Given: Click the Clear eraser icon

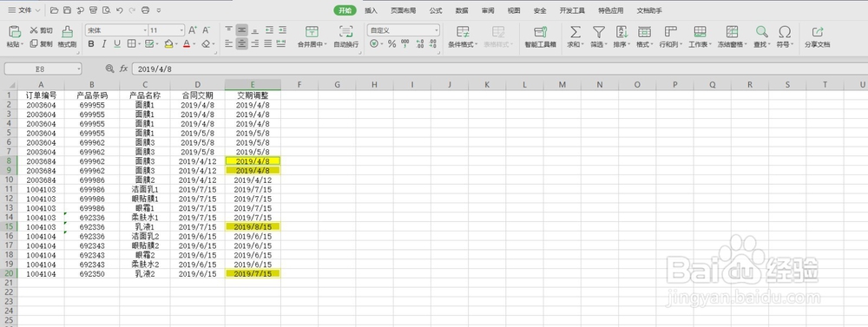Looking at the screenshot, I should click(x=206, y=43).
